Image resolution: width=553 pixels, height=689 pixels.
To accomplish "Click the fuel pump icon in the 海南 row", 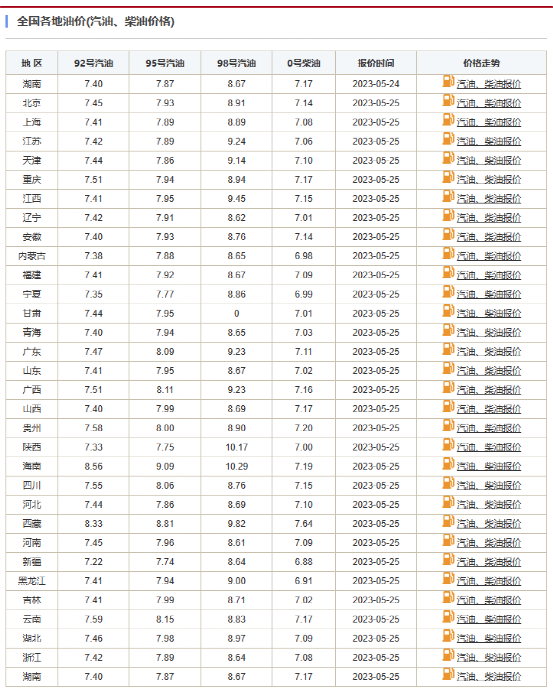I will [448, 464].
